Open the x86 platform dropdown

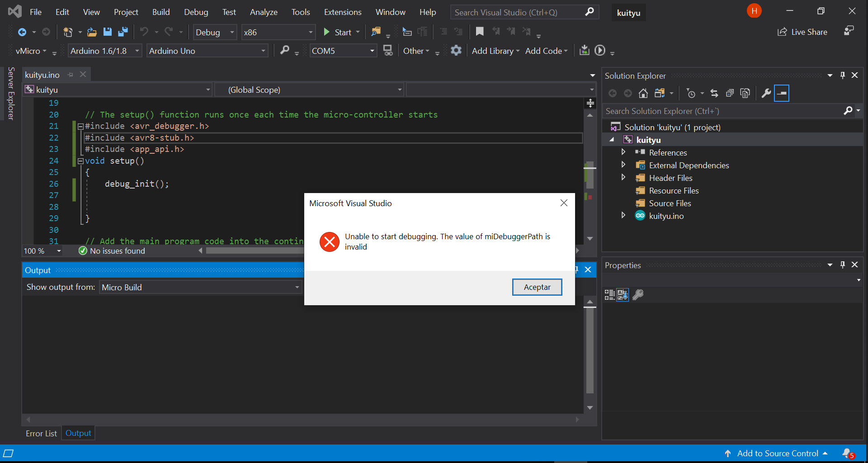278,32
